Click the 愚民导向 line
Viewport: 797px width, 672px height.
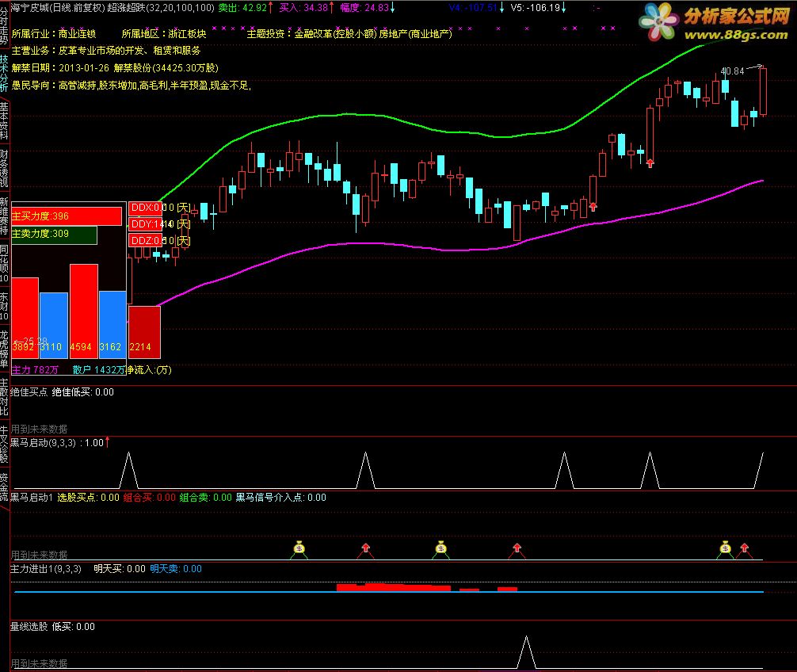point(132,85)
